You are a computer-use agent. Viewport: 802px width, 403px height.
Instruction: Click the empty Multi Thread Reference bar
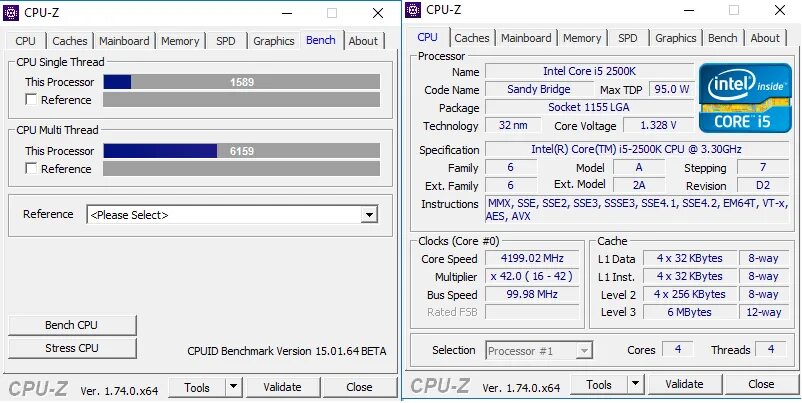[x=241, y=168]
